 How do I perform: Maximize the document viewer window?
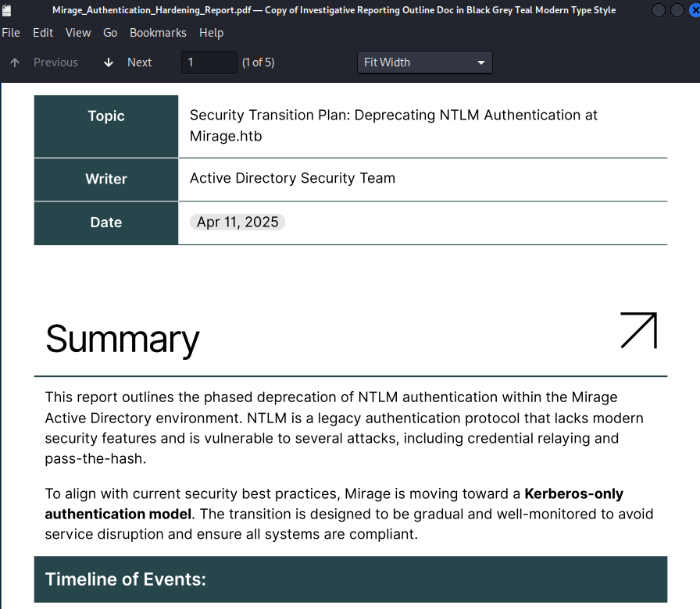tap(677, 10)
